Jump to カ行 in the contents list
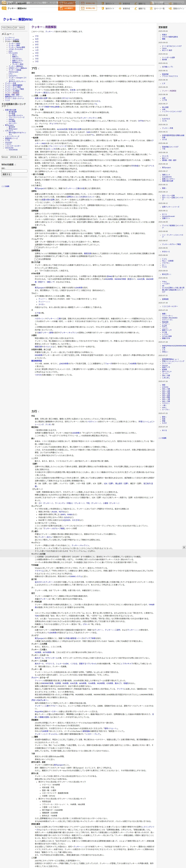The image size is (186, 868). pos(37,39)
